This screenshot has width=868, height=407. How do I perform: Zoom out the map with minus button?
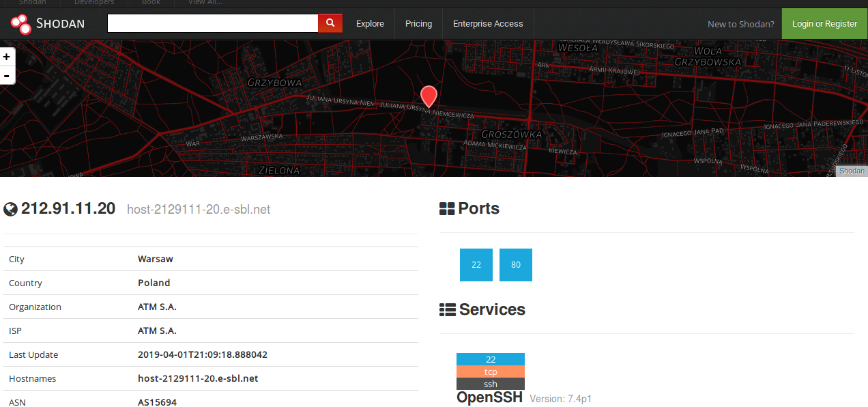[7, 76]
